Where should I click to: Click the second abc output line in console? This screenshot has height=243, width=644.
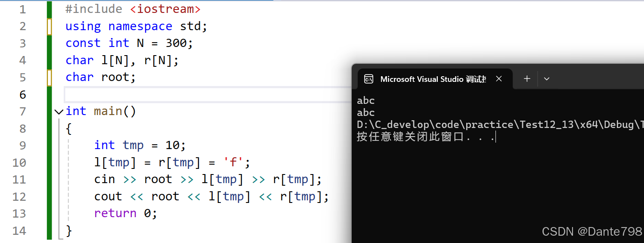pyautogui.click(x=366, y=113)
